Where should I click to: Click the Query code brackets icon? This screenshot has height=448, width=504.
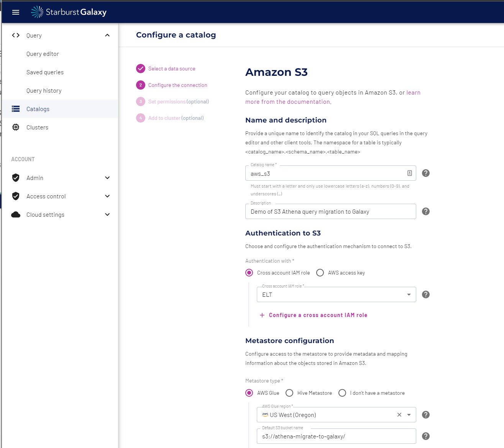click(x=16, y=35)
